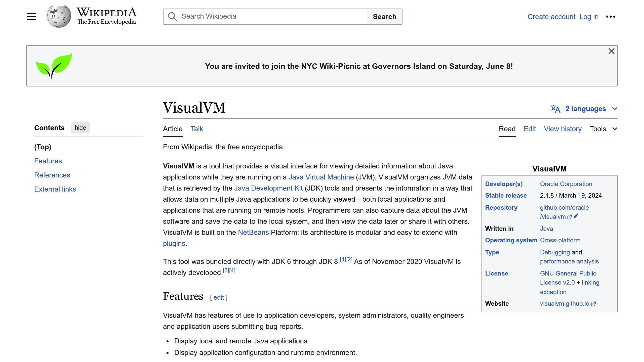This screenshot has height=362, width=644.
Task: Click Create account link
Action: pos(551,17)
